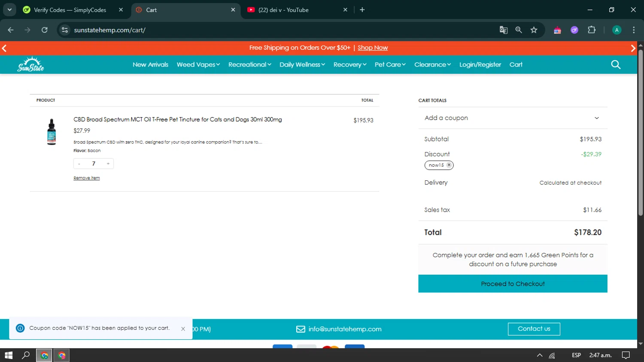644x362 pixels.
Task: Go to previous banner with left arrow
Action: point(4,48)
